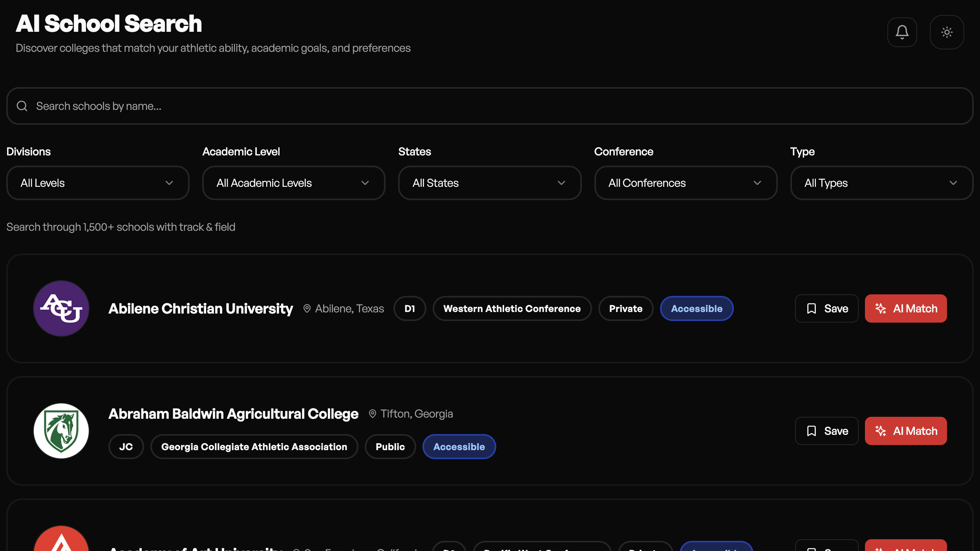Click the location pin beside Tifton, Georgia
The image size is (980, 551).
click(372, 413)
